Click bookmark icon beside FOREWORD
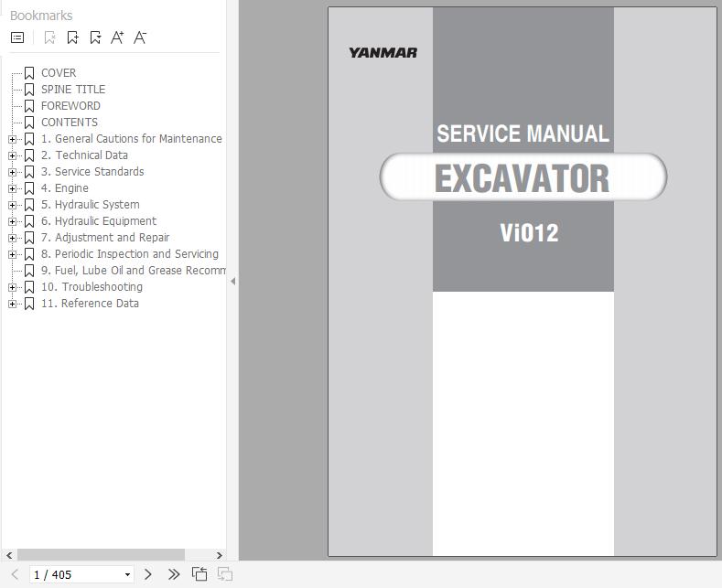This screenshot has width=722, height=588. [x=29, y=106]
